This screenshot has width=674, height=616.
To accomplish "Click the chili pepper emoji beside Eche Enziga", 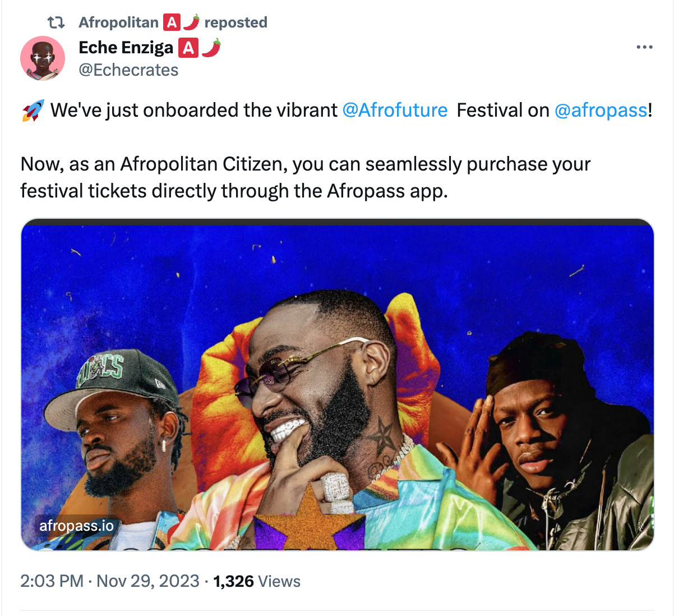I will point(211,48).
